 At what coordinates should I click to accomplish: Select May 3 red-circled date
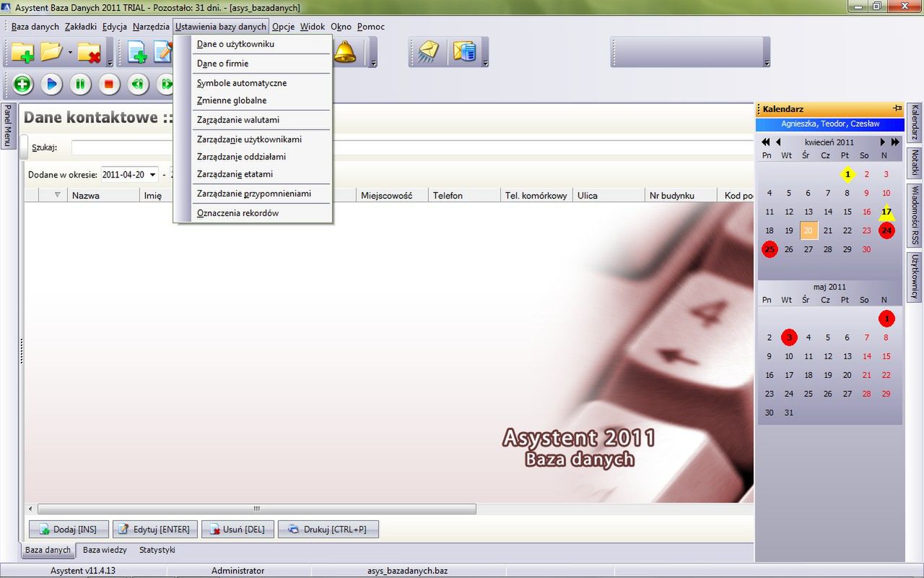point(789,337)
